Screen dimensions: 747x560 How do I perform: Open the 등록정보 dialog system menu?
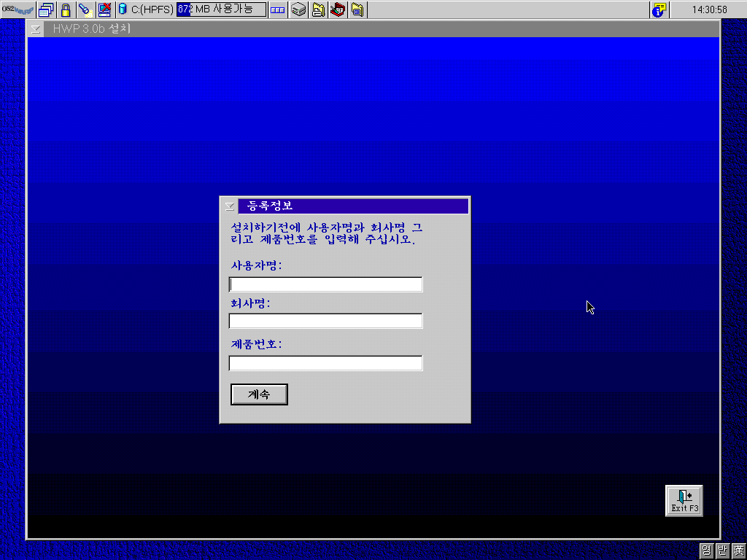click(x=230, y=206)
